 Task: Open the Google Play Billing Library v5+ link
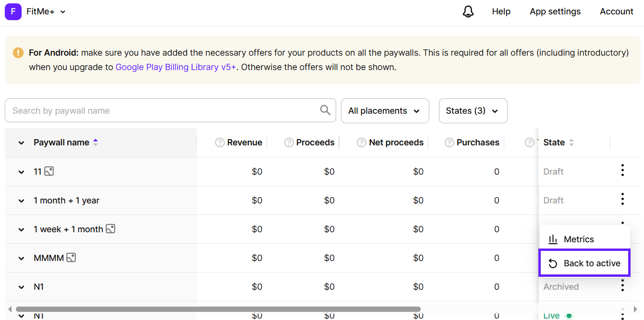click(176, 67)
